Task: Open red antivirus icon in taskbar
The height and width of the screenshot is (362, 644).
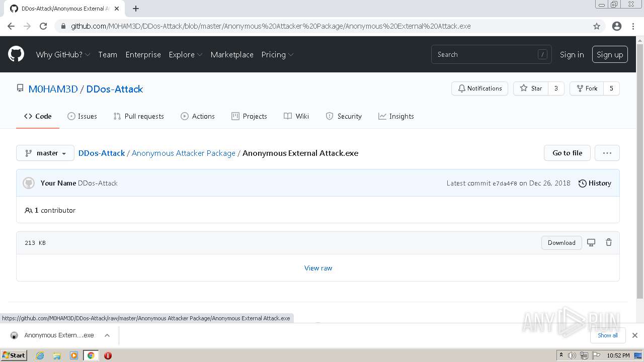Action: (x=108, y=355)
